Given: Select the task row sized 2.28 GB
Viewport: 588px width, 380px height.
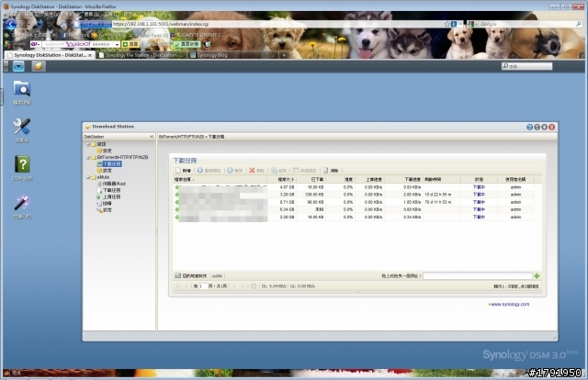Looking at the screenshot, I should 354,217.
